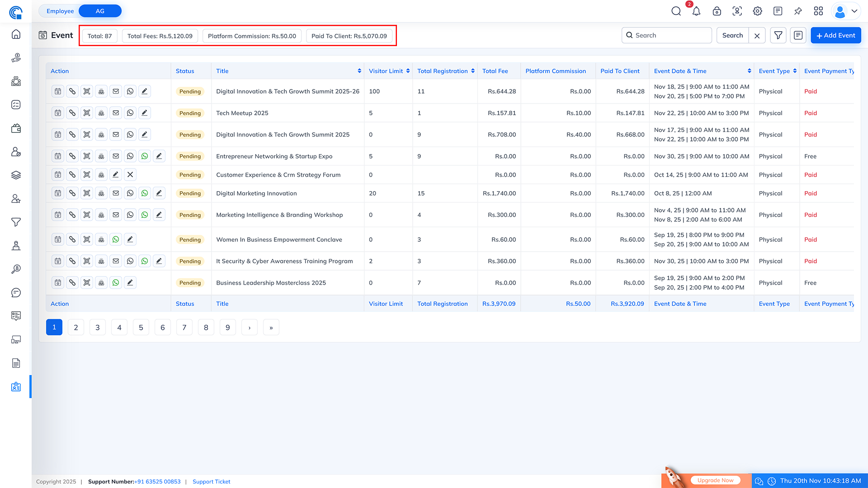The image size is (868, 488).
Task: Click the Add Event button
Action: (x=835, y=35)
